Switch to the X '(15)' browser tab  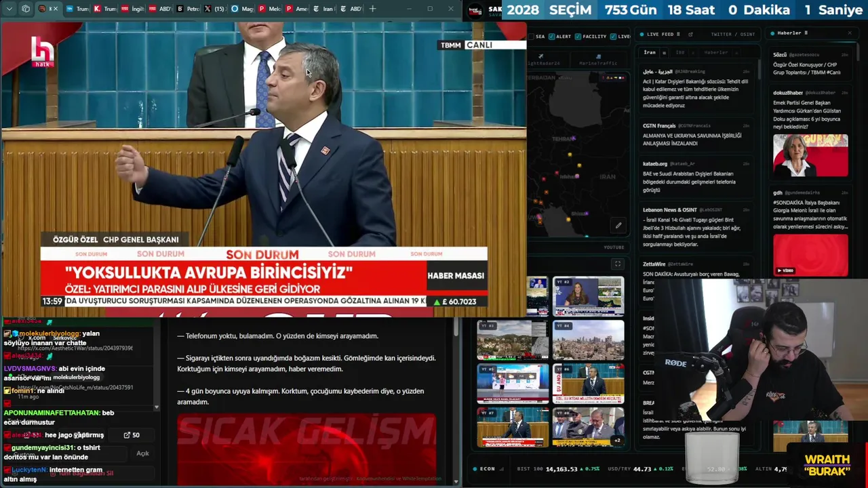tap(214, 9)
